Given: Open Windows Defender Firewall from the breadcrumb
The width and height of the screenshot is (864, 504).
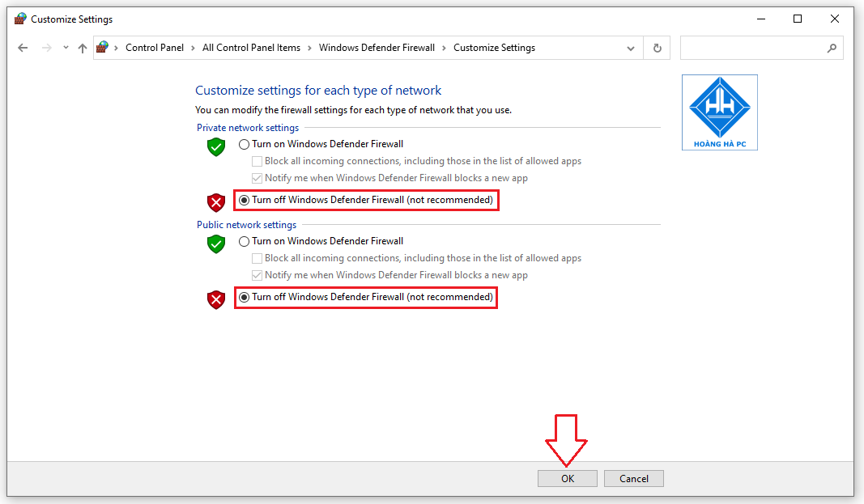Looking at the screenshot, I should [377, 48].
